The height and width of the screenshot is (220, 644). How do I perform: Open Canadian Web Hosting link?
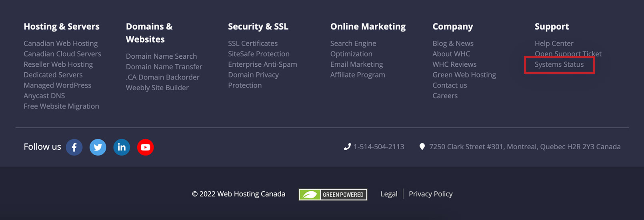[x=60, y=44]
